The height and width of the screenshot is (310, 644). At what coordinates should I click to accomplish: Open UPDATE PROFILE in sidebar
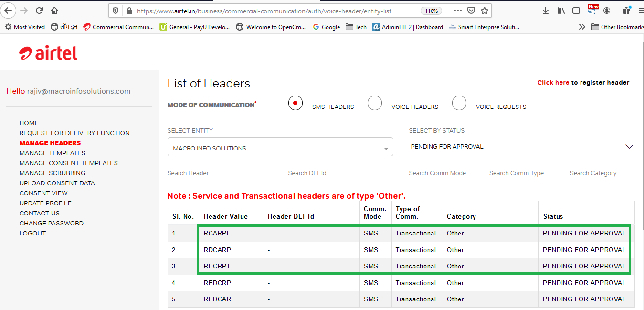pos(45,203)
